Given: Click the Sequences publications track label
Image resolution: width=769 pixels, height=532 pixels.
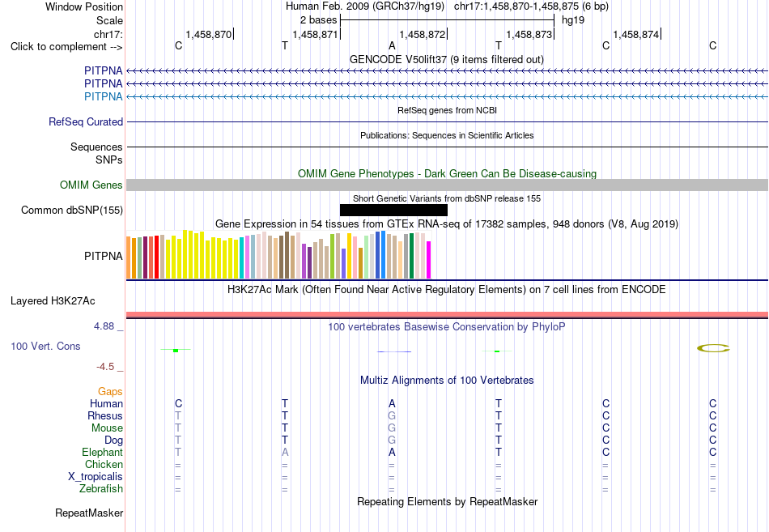Looking at the screenshot, I should [x=96, y=147].
